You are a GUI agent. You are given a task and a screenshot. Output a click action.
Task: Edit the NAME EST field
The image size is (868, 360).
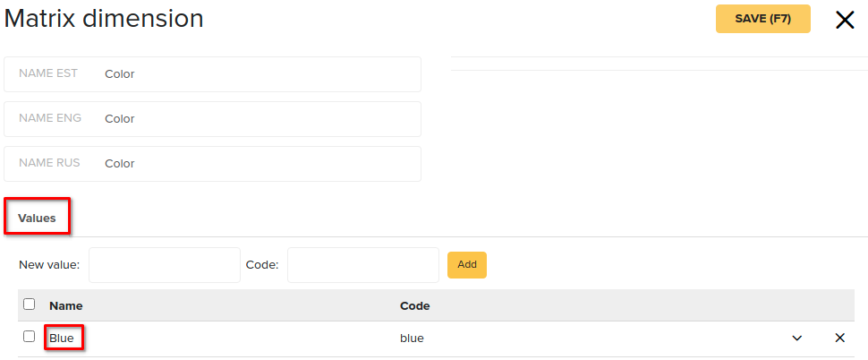coord(213,74)
